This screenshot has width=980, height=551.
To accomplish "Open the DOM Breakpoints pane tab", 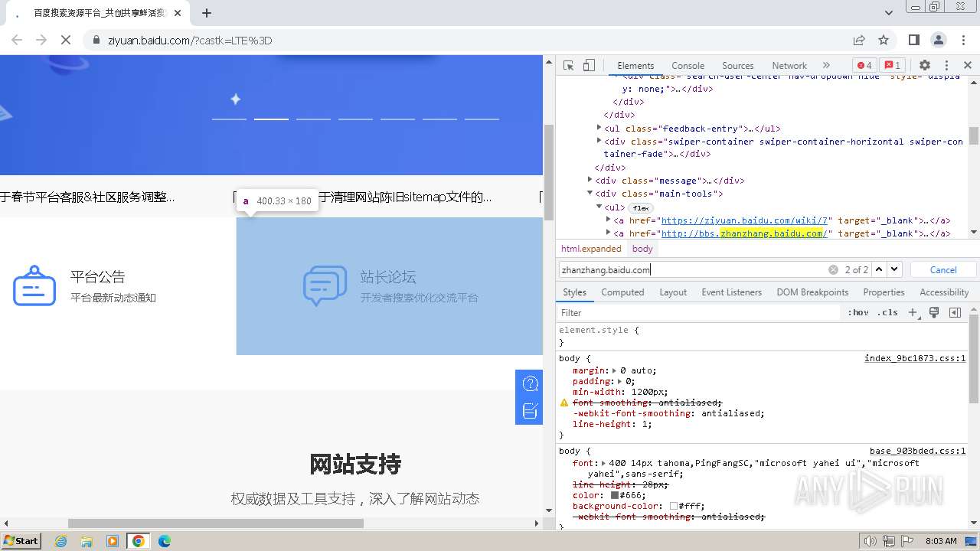I will [x=812, y=292].
